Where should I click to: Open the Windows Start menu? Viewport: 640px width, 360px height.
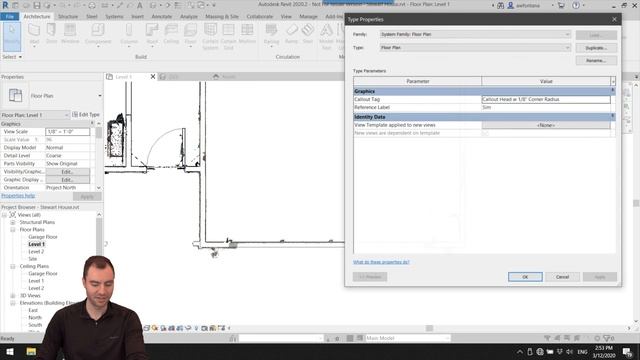[x=10, y=351]
